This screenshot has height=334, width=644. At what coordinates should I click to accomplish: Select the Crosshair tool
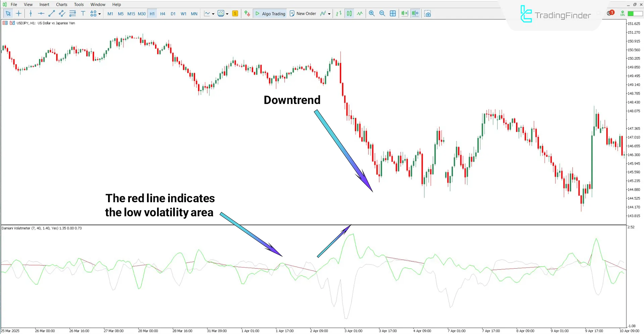(x=18, y=13)
